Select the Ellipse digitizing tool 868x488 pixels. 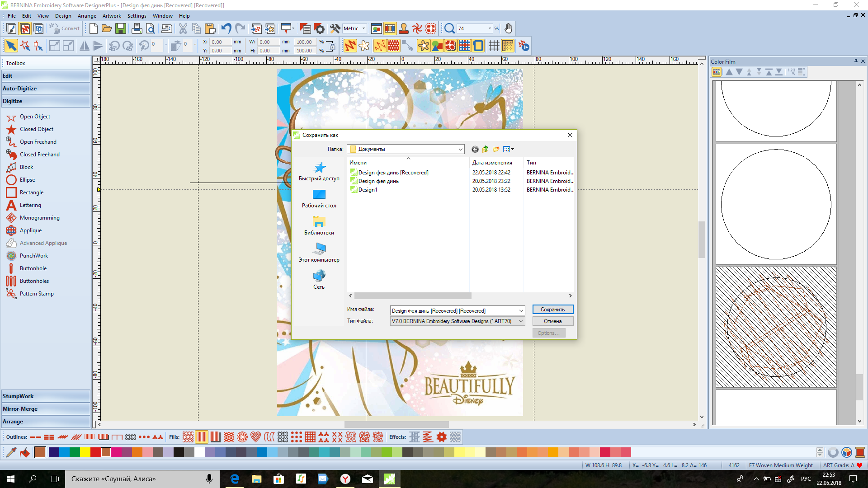click(27, 180)
